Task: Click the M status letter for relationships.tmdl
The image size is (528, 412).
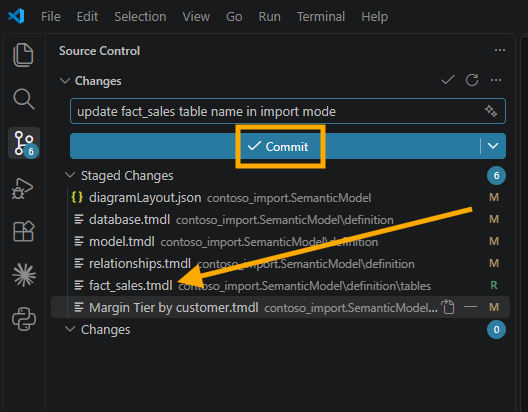Action: pyautogui.click(x=494, y=263)
